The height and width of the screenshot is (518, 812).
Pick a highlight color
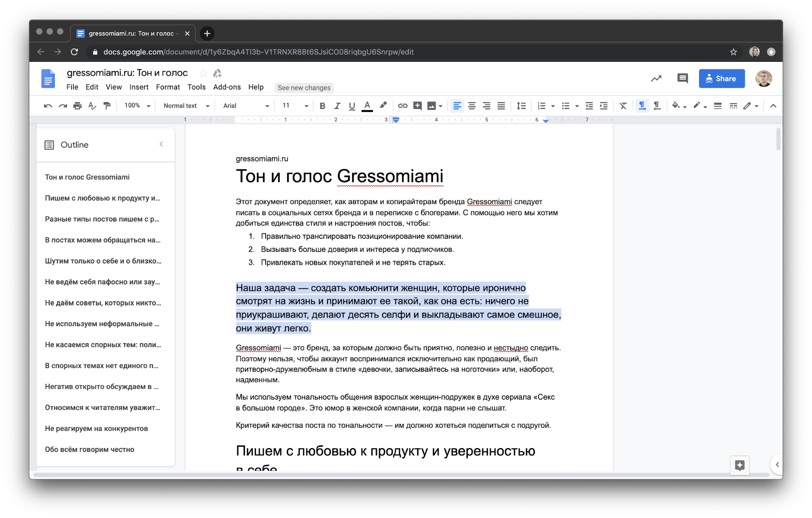383,106
